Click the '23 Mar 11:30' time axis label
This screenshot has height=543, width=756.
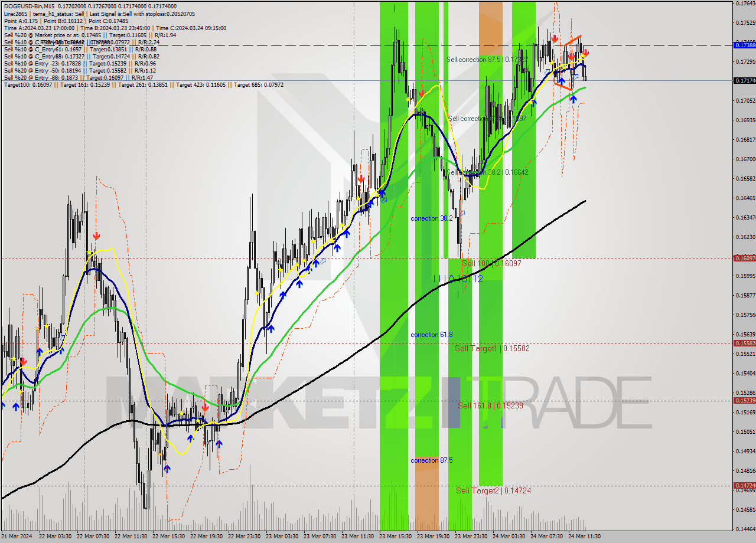[357, 537]
